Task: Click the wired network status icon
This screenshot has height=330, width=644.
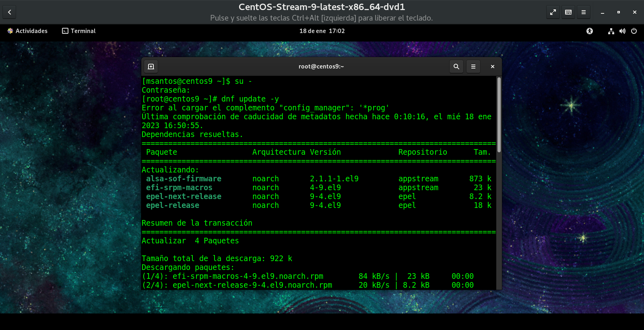Action: pyautogui.click(x=611, y=31)
